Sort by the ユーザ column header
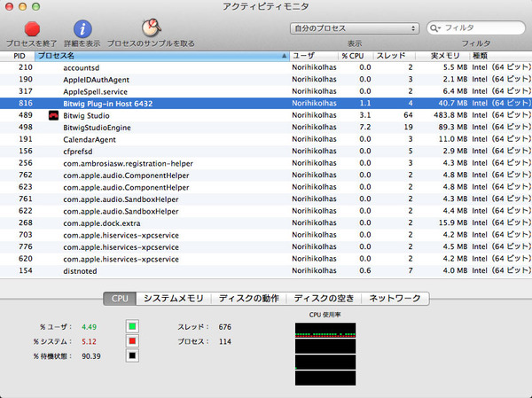The width and height of the screenshot is (532, 398). coord(314,56)
